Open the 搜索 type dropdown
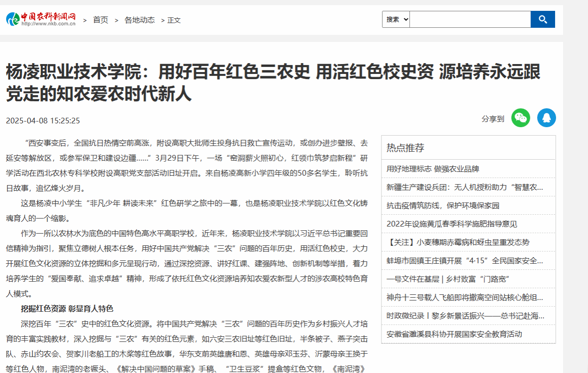Image resolution: width=588 pixels, height=373 pixels. click(396, 19)
